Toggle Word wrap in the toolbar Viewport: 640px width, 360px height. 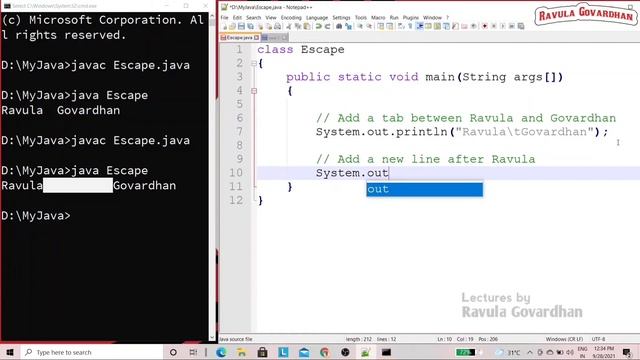pyautogui.click(x=401, y=26)
